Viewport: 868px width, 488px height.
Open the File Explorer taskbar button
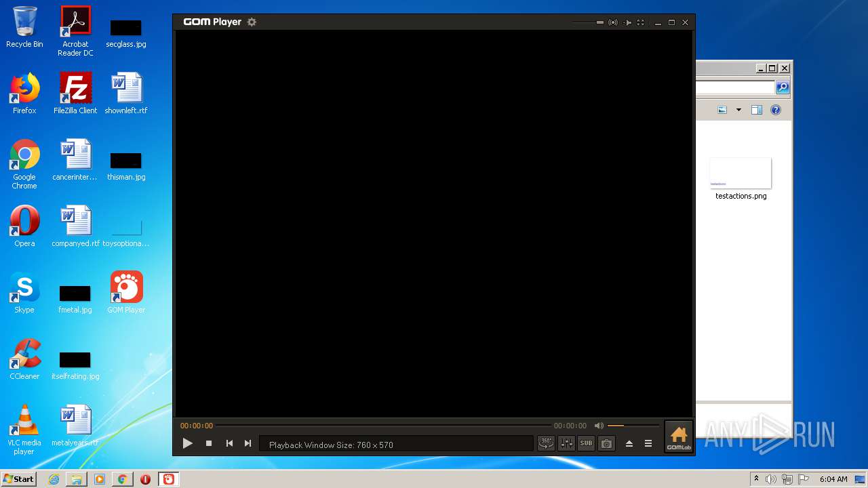77,479
